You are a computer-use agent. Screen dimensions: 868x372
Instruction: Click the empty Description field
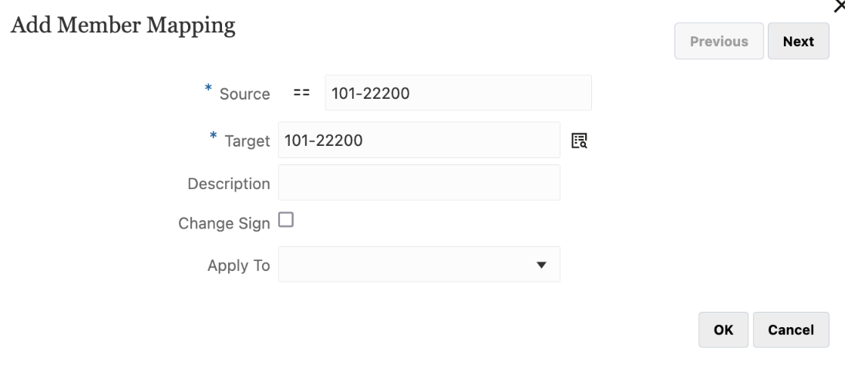pyautogui.click(x=419, y=183)
